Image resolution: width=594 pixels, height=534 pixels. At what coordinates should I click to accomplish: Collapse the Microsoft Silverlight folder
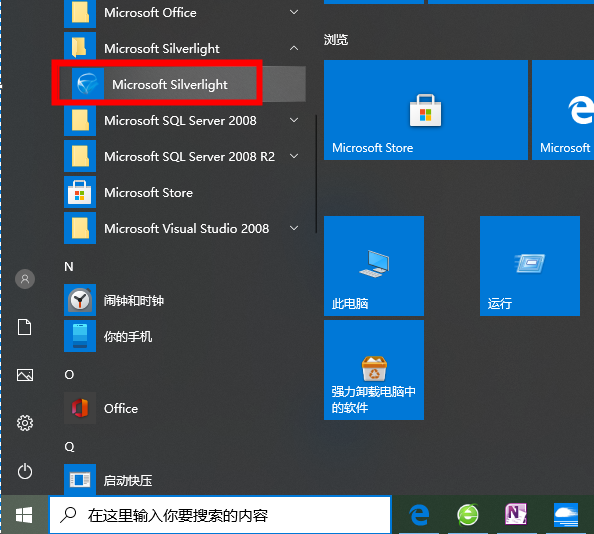[x=294, y=48]
